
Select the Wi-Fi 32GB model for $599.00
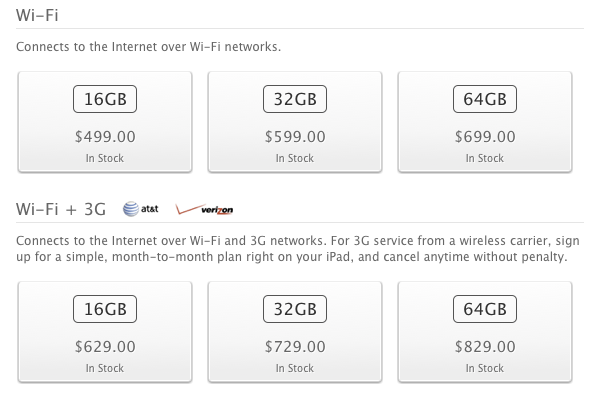[295, 122]
